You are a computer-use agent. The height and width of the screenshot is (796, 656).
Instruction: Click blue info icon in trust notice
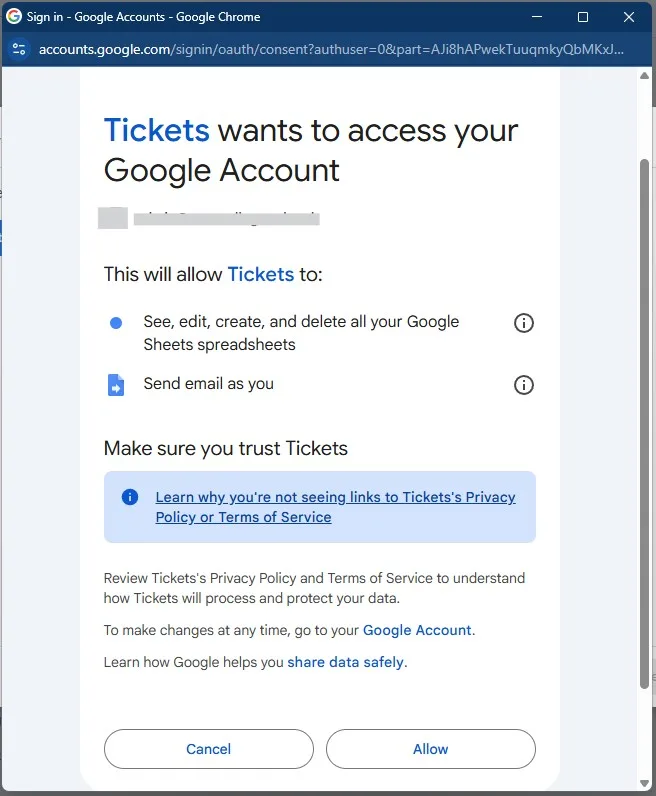130,496
